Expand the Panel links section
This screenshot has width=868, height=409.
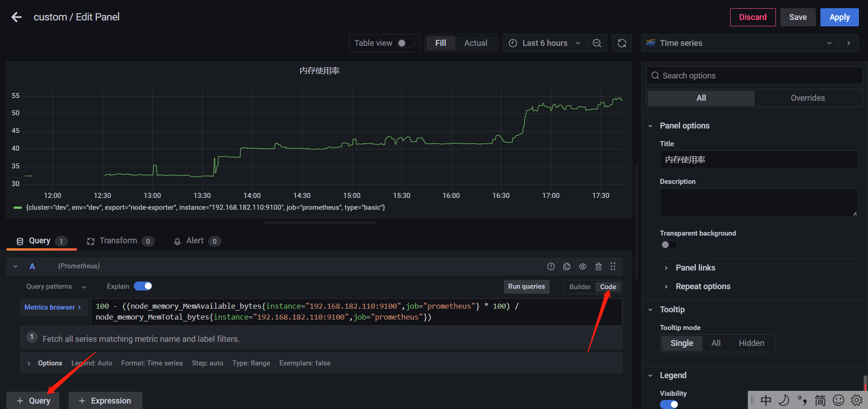click(695, 268)
